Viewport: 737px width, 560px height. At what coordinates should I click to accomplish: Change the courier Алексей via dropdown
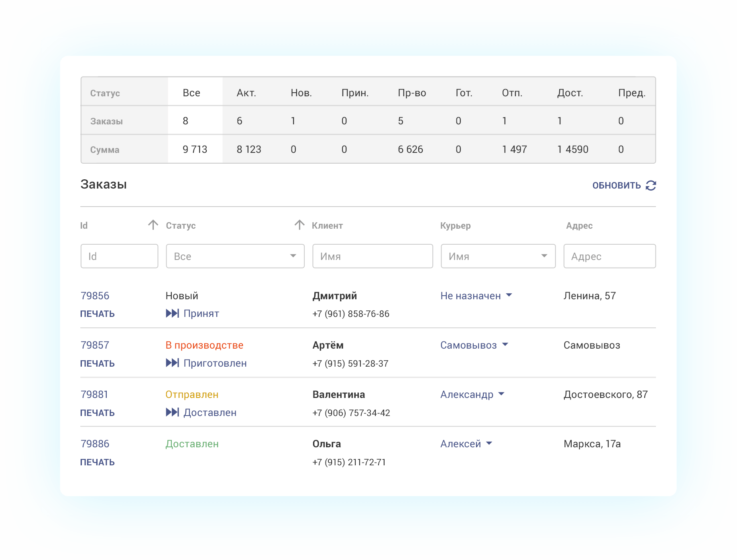[x=489, y=443]
